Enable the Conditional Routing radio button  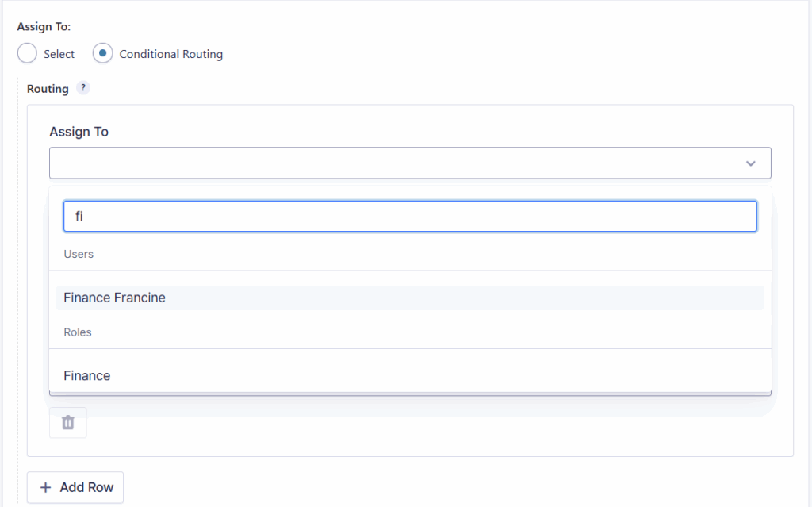pyautogui.click(x=103, y=54)
